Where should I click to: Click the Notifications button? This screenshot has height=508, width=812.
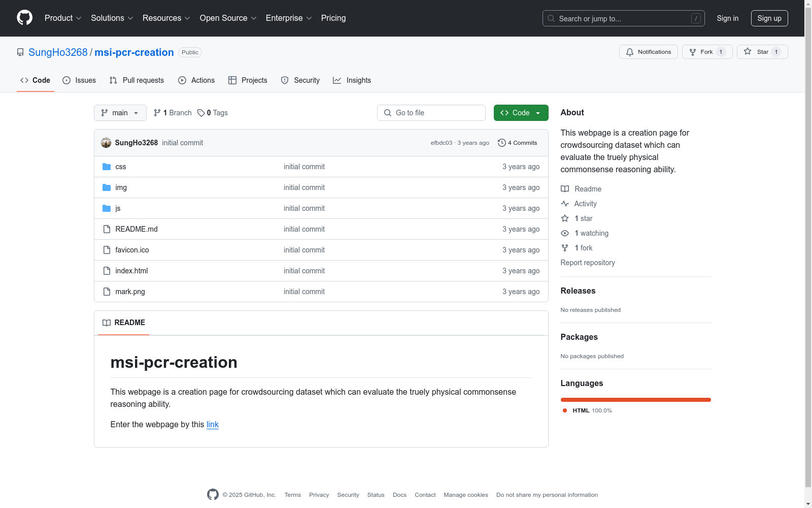[649, 52]
